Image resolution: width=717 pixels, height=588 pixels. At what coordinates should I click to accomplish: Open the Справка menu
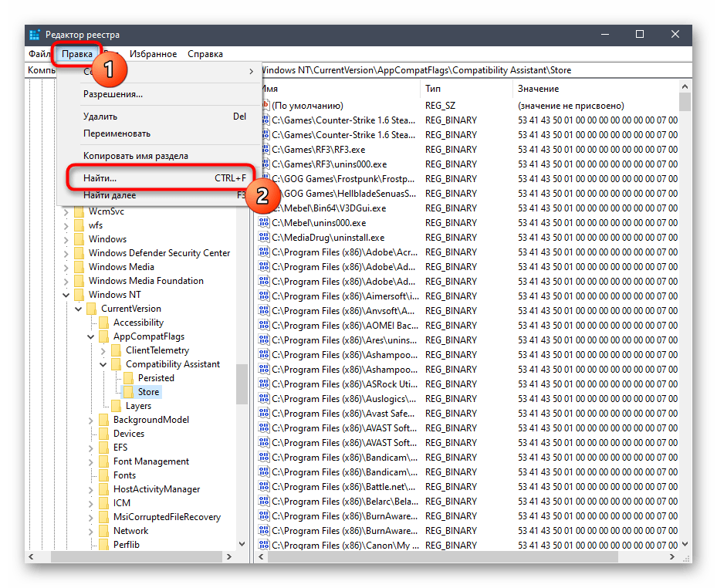tap(205, 54)
